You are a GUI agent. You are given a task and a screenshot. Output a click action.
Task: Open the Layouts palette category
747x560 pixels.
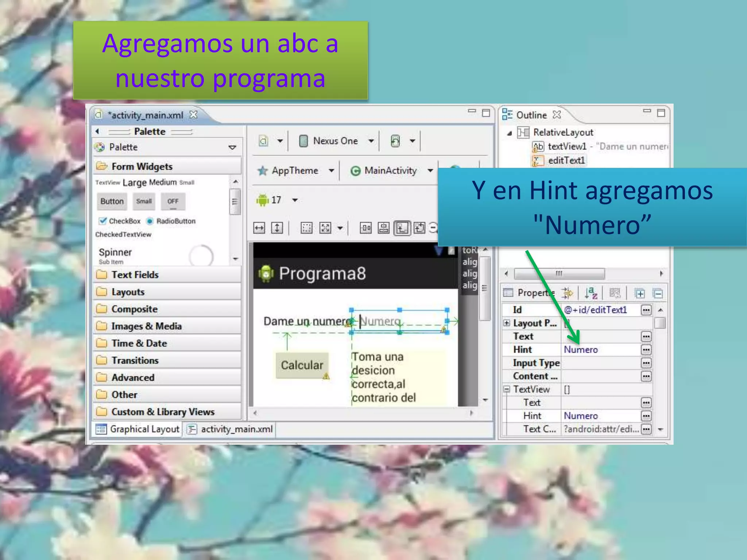coord(167,292)
